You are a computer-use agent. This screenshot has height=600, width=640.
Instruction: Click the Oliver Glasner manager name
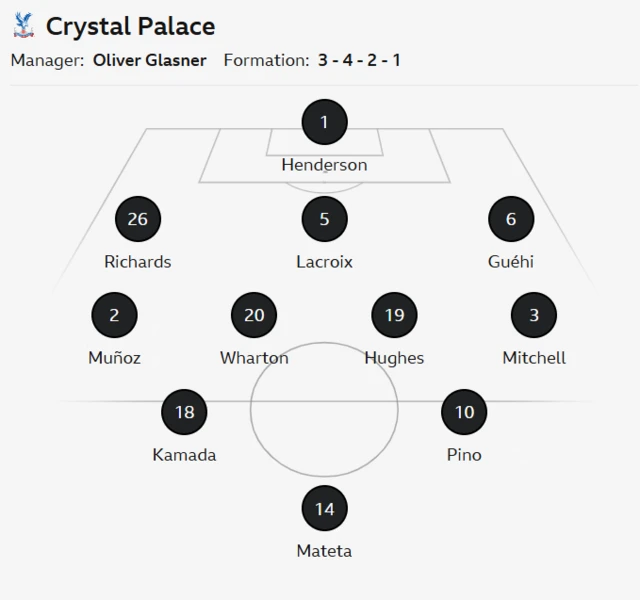point(149,60)
